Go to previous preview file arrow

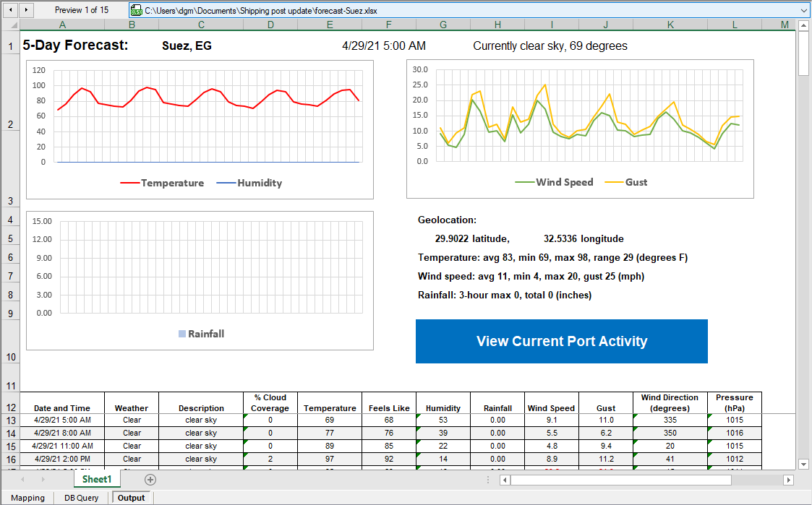[10, 10]
